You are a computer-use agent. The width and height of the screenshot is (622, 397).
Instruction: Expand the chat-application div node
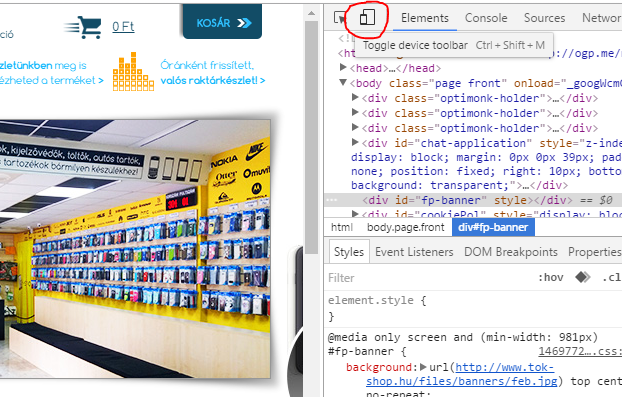pyautogui.click(x=355, y=142)
